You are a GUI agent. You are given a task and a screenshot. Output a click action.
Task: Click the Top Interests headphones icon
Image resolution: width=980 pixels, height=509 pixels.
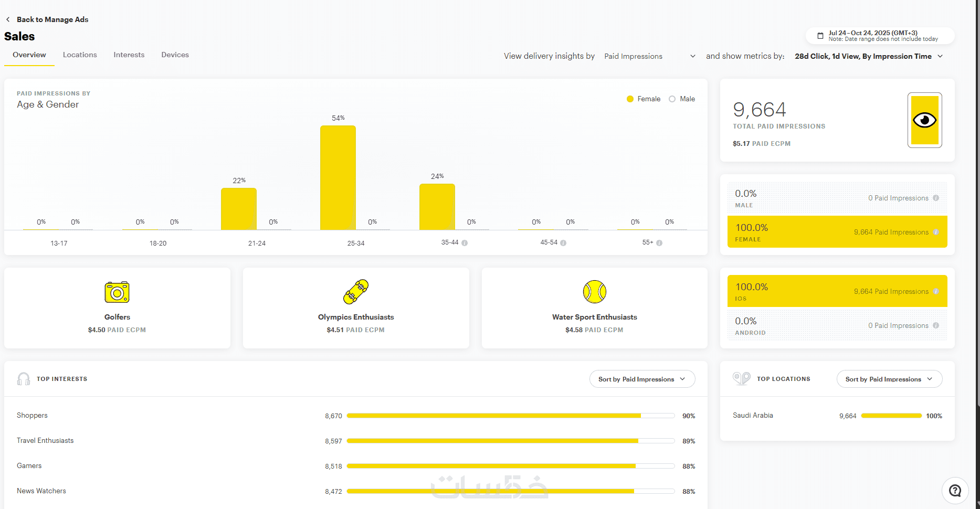tap(24, 379)
